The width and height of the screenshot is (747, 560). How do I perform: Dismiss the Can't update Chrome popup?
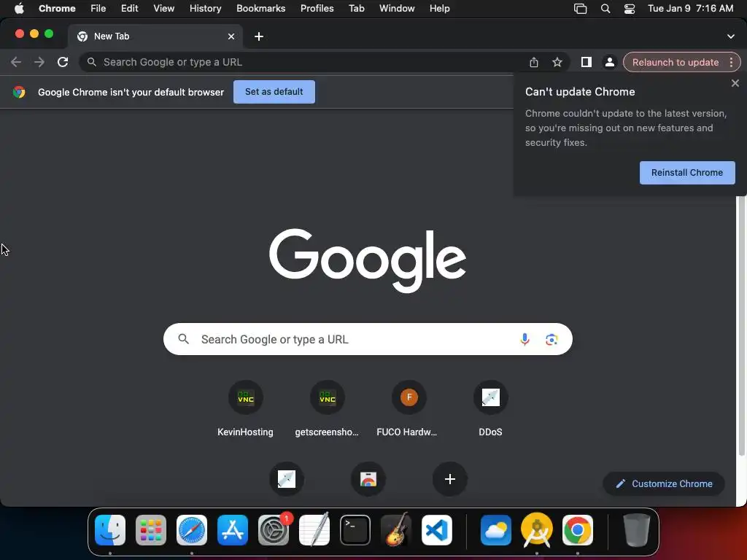click(735, 83)
